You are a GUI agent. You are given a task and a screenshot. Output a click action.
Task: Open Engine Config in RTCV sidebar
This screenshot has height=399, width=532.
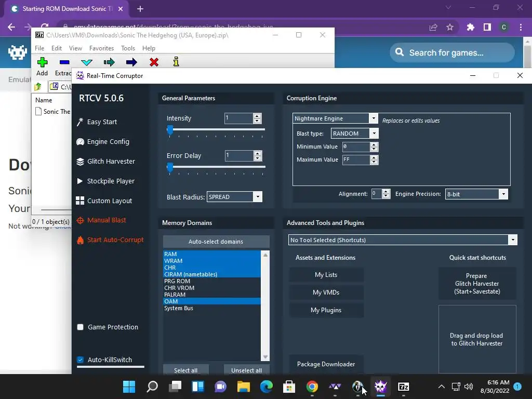click(103, 141)
